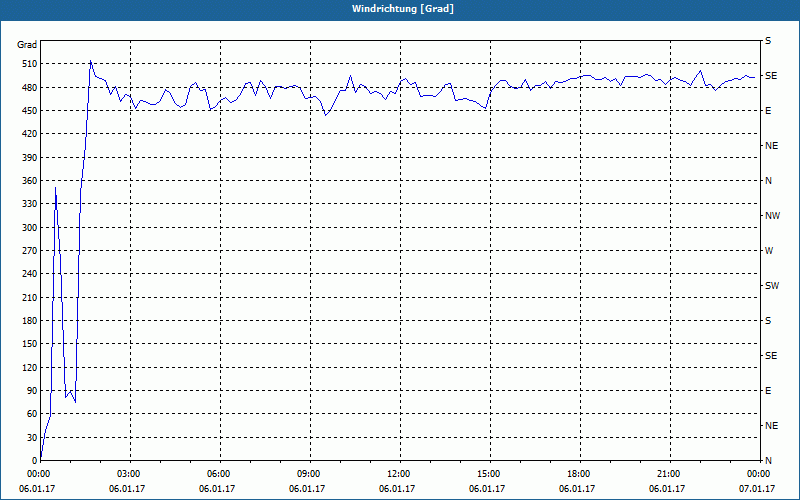Click the 510 value on the left axis

(x=30, y=64)
